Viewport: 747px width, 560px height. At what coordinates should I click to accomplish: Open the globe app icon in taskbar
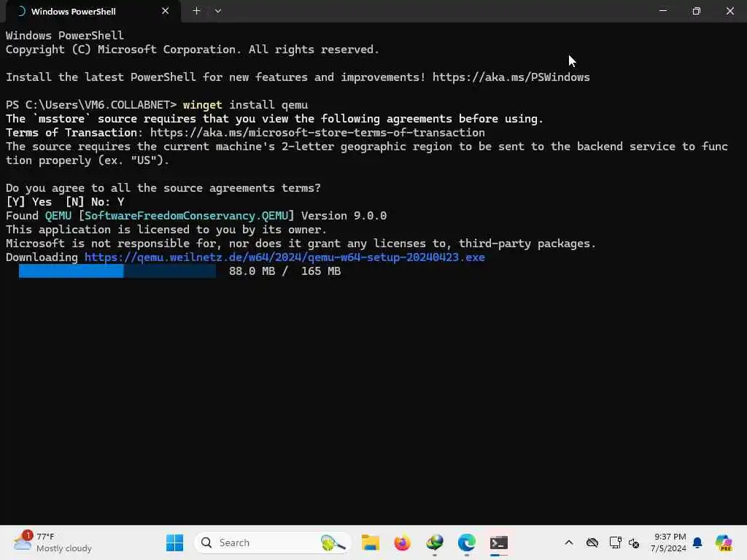(435, 542)
